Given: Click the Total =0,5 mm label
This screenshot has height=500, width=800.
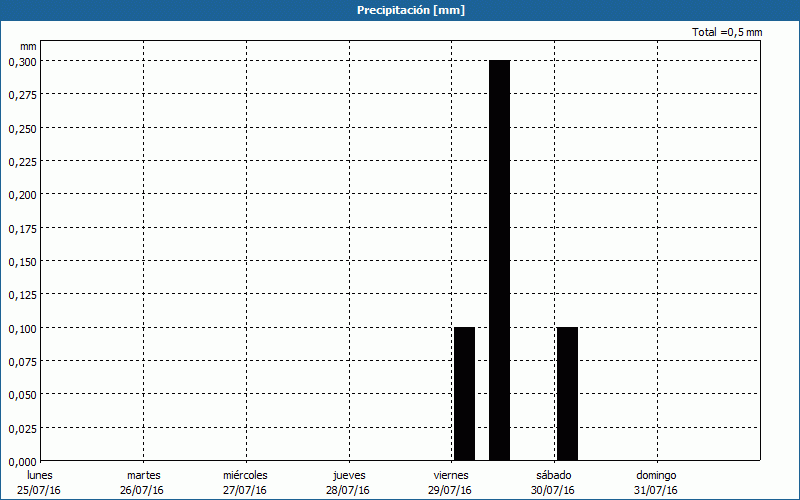Looking at the screenshot, I should tap(727, 33).
